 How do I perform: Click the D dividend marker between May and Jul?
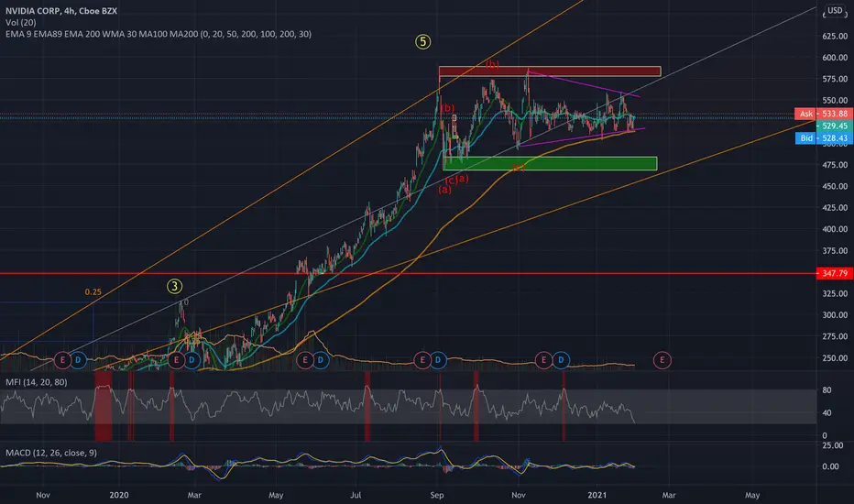[321, 359]
